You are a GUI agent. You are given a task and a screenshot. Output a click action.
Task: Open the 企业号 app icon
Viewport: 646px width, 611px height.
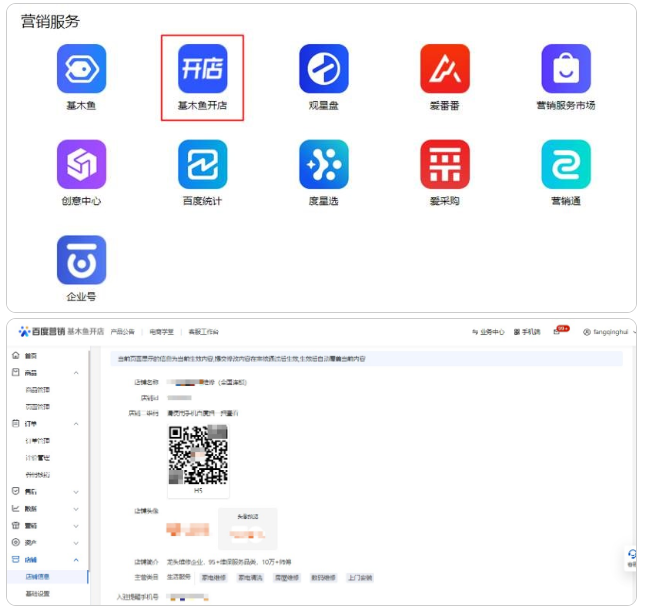tap(82, 260)
